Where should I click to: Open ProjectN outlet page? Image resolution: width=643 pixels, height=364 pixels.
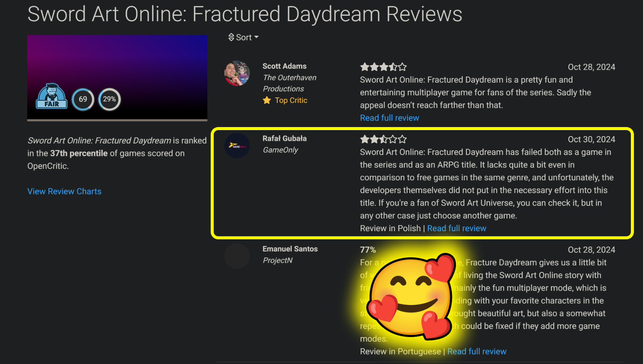click(277, 260)
